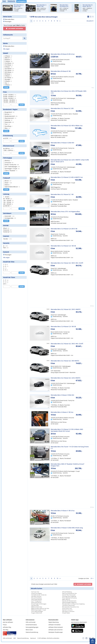Viewport: 97px width, 644px height.
Task: Click Suchen button under Bundesland list
Action: click(6, 131)
